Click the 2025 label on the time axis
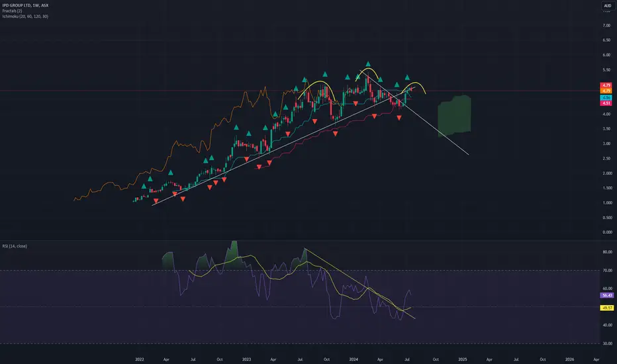617x364 pixels. click(x=463, y=359)
